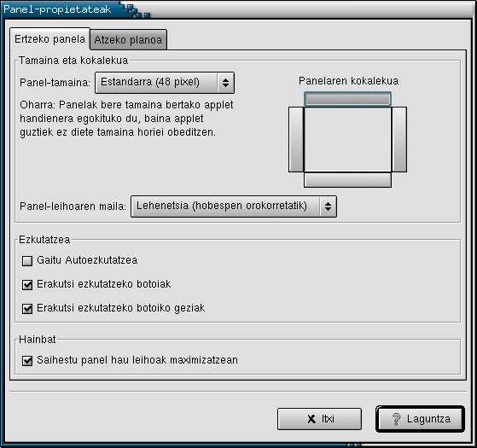Click the X icon on Itxi button
Image resolution: width=477 pixels, height=448 pixels.
pos(311,419)
